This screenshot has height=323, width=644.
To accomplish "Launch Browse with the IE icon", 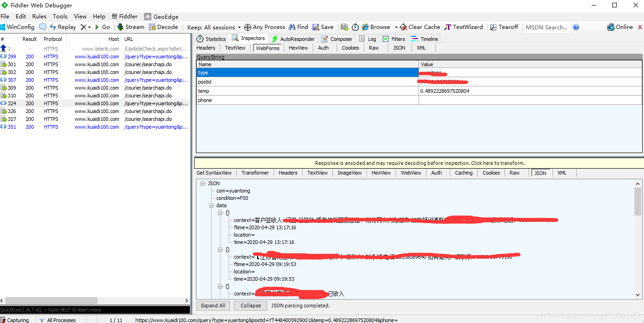I will point(376,27).
